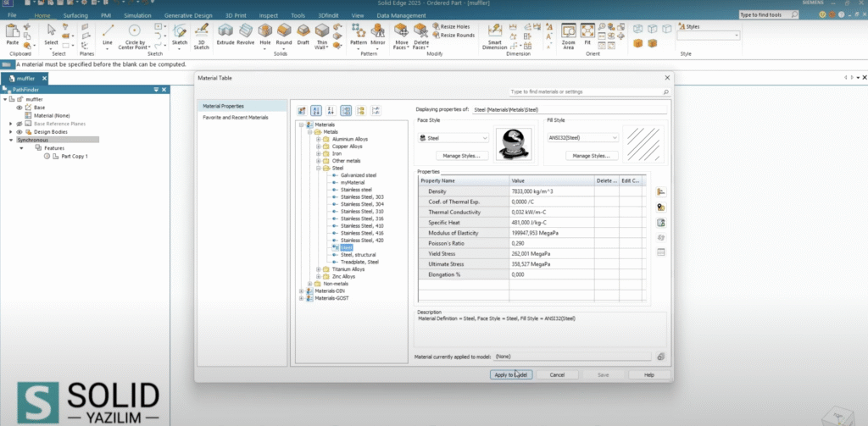Click the Density value 7833,000 kg/m^3
868x426 pixels.
point(551,191)
